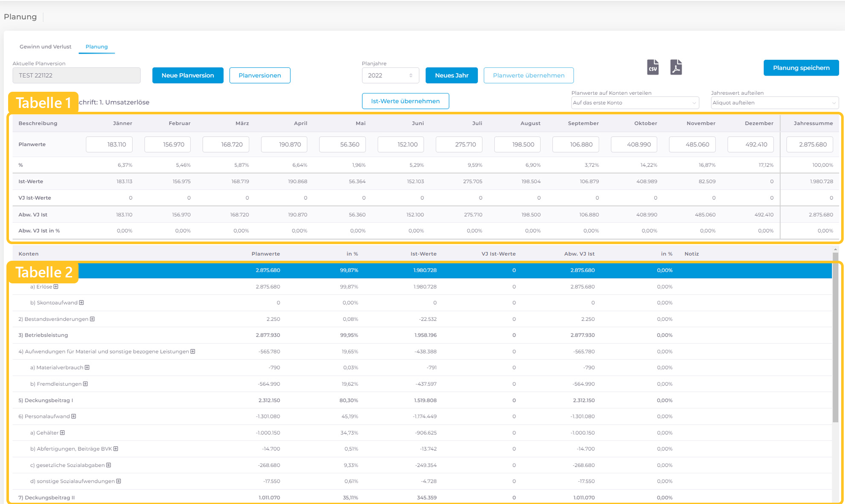
Task: Edit Juni Planwerte field 152.100
Action: 401,144
